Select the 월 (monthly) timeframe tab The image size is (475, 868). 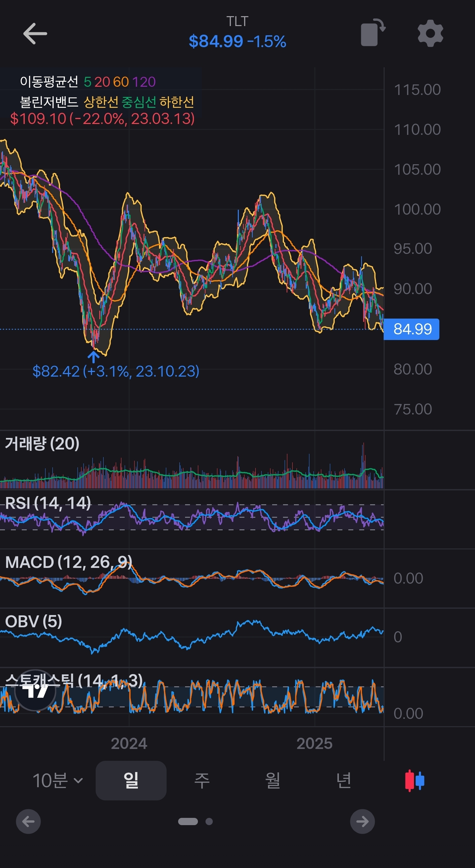tap(273, 780)
